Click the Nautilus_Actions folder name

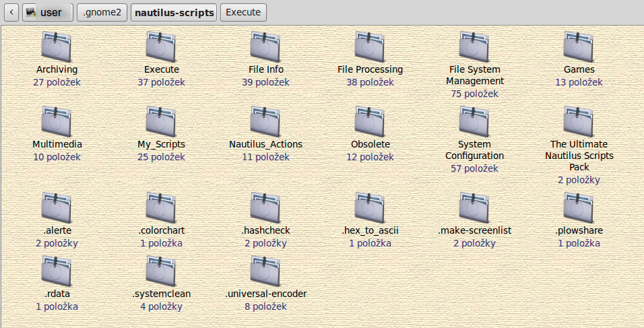[265, 145]
